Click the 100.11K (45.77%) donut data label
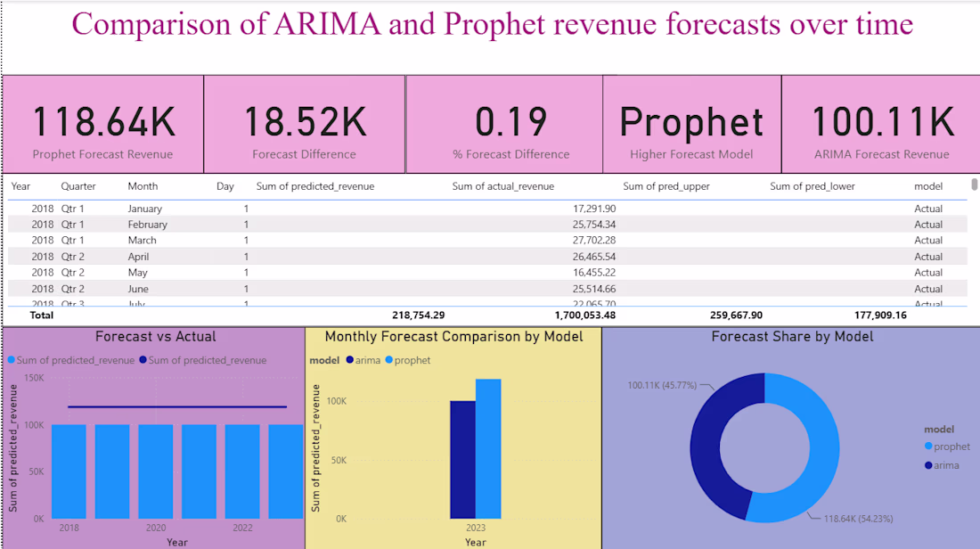980x549 pixels. [x=662, y=385]
